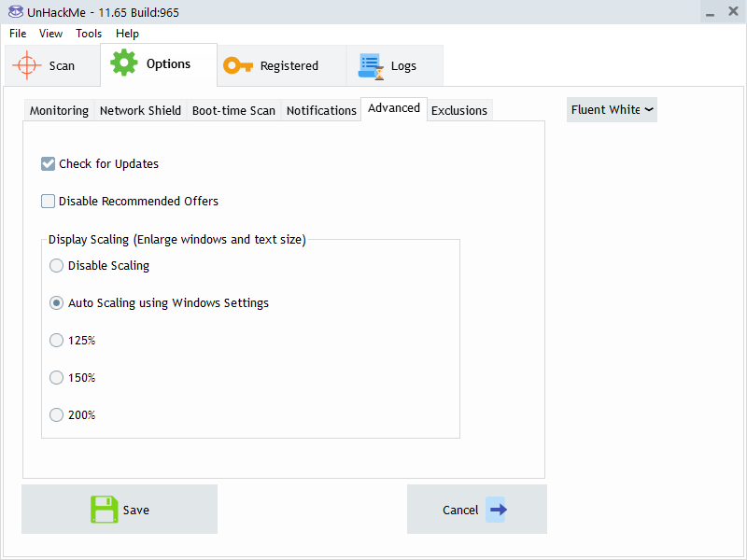747x560 pixels.
Task: Enable Disable Recommended Offers checkbox
Action: tap(49, 201)
